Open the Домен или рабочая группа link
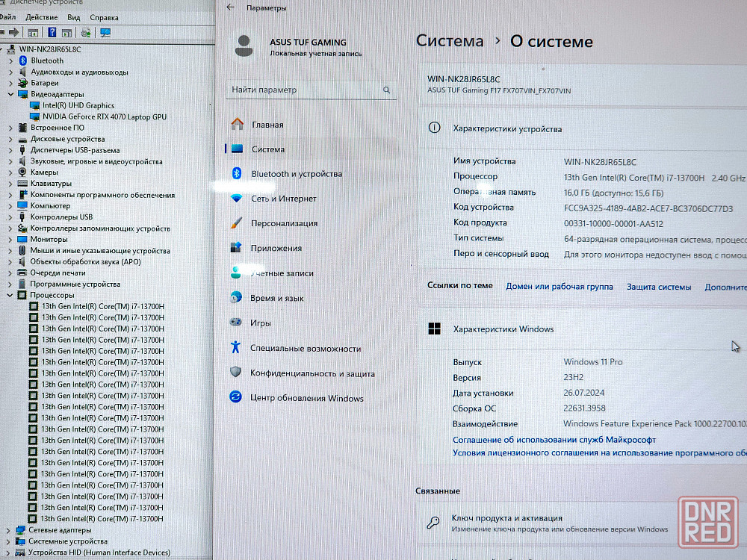Viewport: 747px width, 560px height. click(x=560, y=287)
